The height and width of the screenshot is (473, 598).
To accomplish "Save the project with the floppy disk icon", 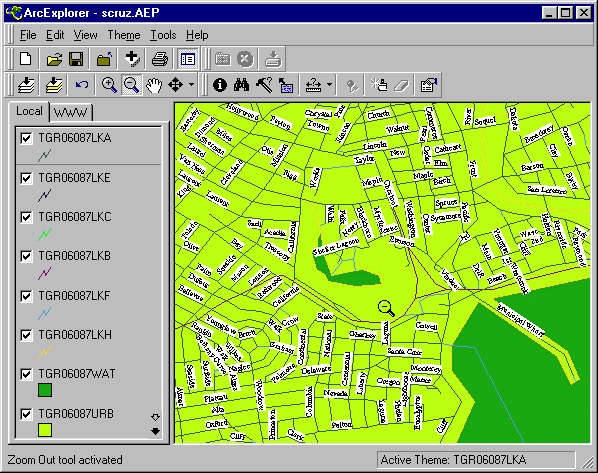I will (76, 59).
